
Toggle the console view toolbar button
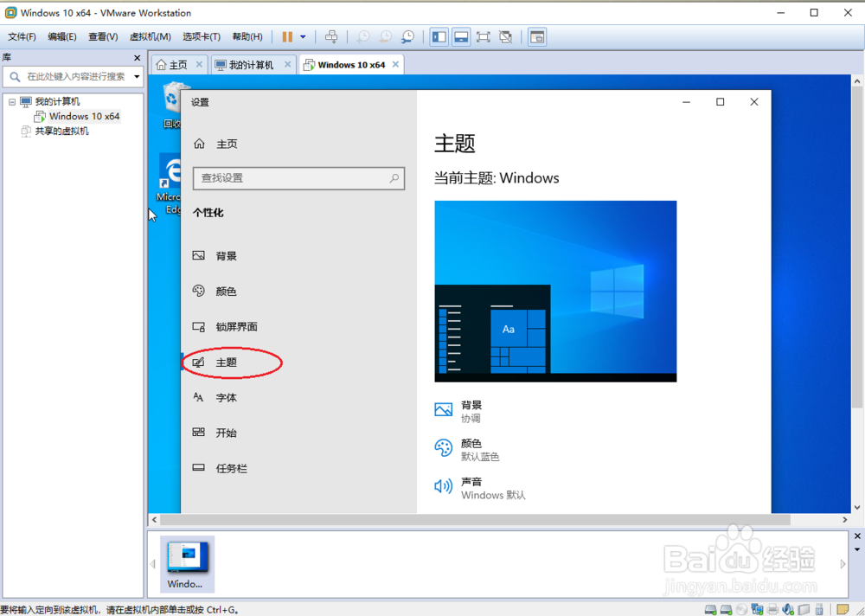point(537,37)
